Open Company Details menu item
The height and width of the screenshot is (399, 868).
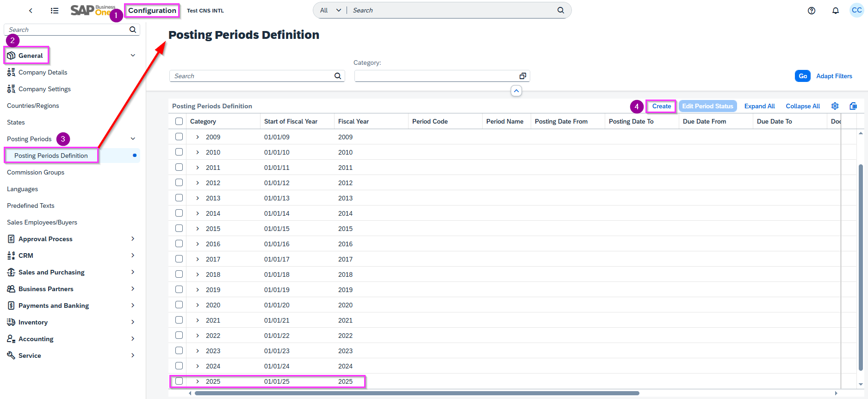coord(43,72)
